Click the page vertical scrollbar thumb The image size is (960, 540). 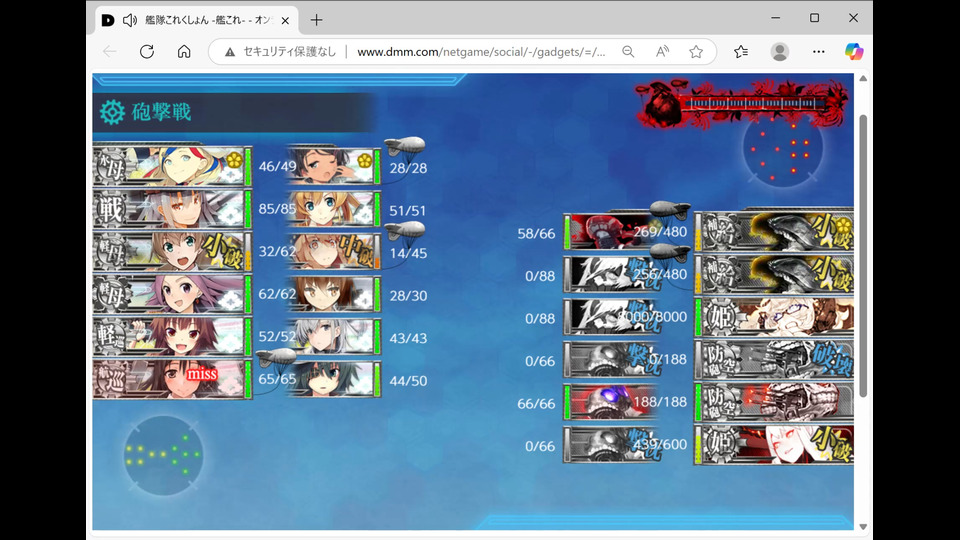pos(863,256)
